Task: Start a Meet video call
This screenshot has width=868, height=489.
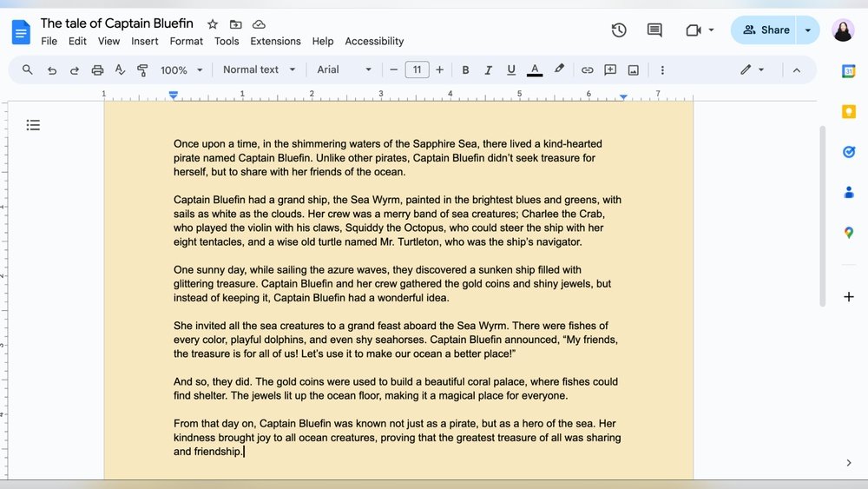Action: pos(693,30)
